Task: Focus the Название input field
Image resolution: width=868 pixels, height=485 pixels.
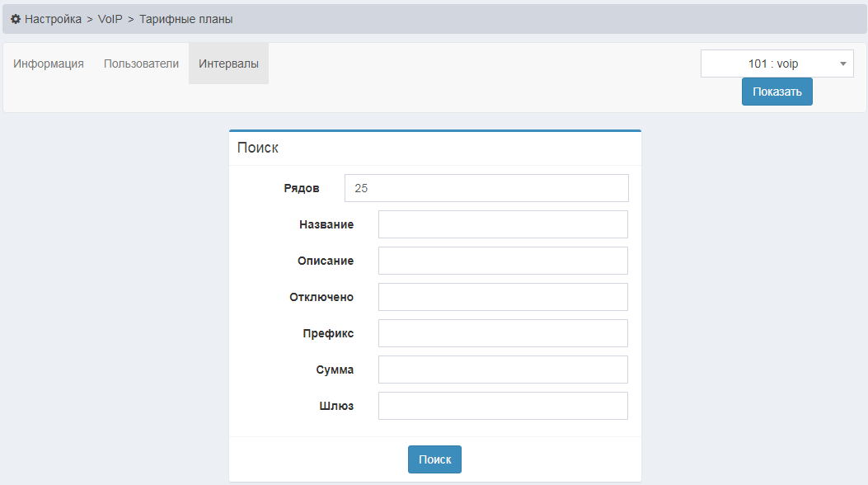Action: (x=503, y=224)
